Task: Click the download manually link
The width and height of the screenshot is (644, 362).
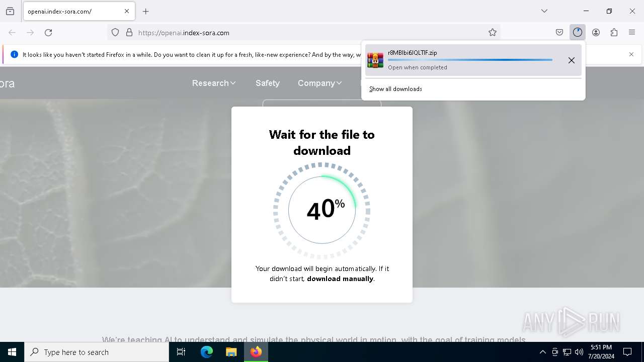Action: click(340, 279)
